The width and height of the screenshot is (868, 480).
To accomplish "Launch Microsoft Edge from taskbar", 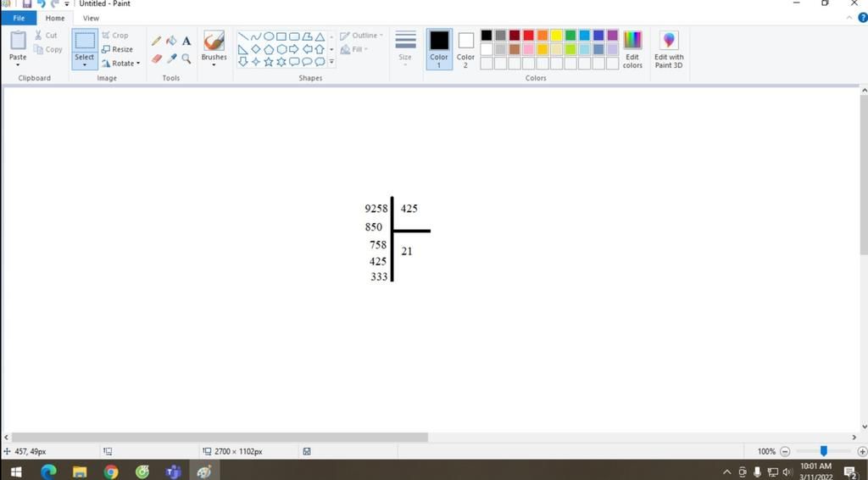I will coord(48,472).
